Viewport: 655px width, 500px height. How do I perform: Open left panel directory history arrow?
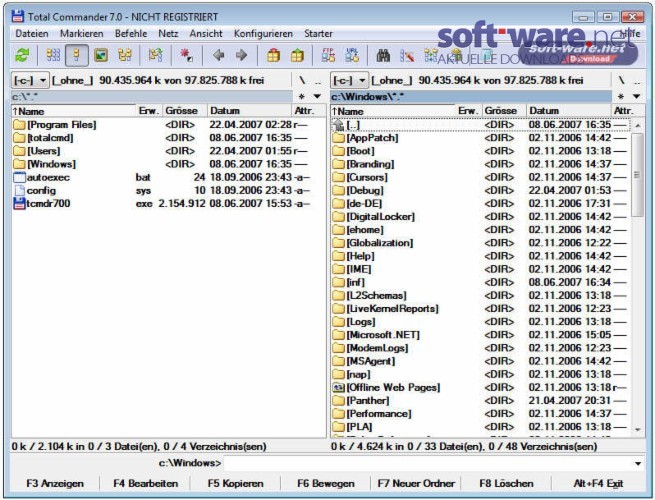click(x=317, y=96)
